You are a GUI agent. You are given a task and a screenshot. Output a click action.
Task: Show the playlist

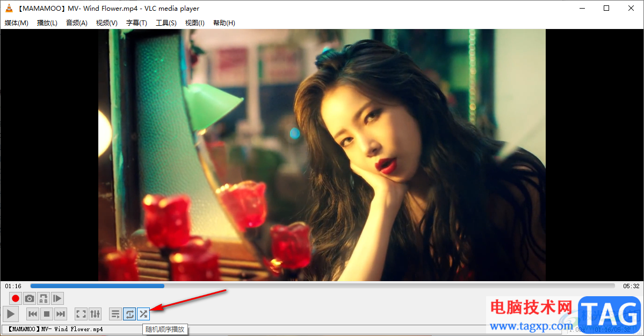116,314
